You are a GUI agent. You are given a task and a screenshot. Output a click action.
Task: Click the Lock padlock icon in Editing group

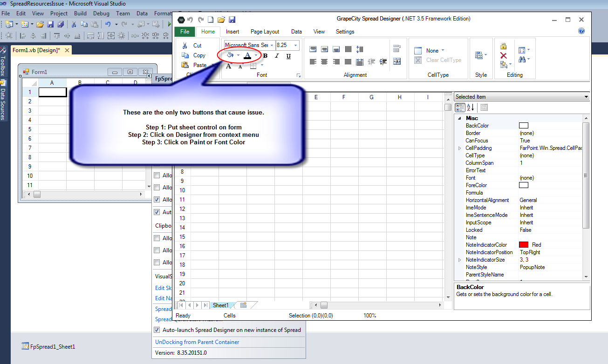click(x=503, y=46)
